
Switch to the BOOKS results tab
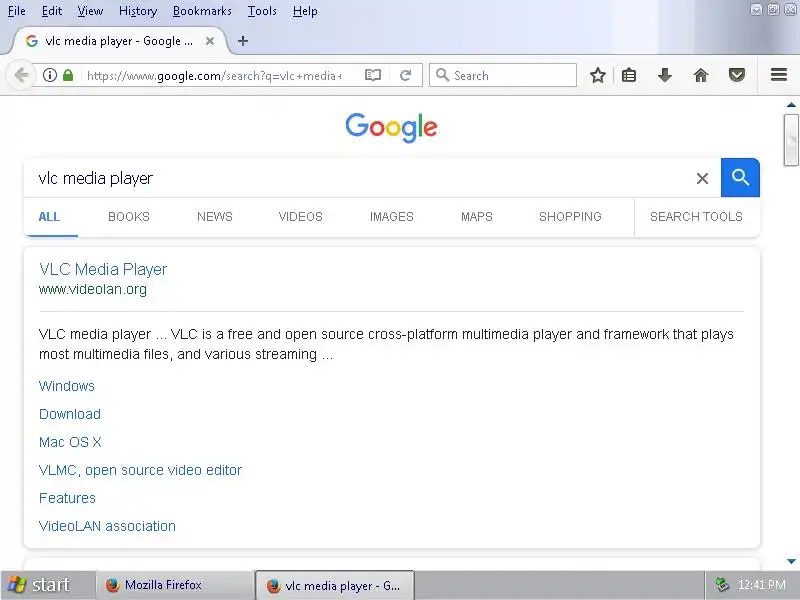click(x=129, y=217)
